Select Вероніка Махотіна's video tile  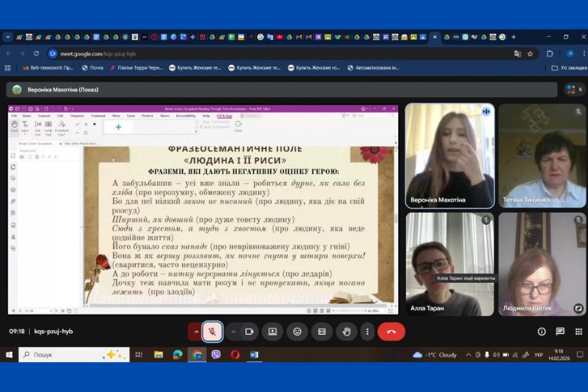click(449, 156)
